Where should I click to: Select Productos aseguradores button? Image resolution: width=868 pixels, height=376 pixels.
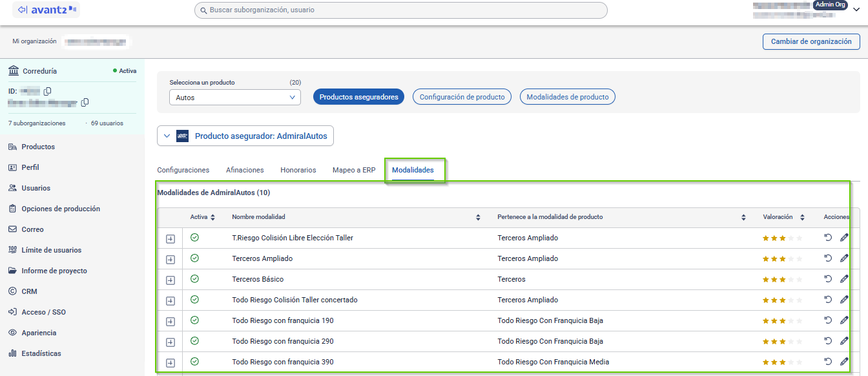click(358, 97)
